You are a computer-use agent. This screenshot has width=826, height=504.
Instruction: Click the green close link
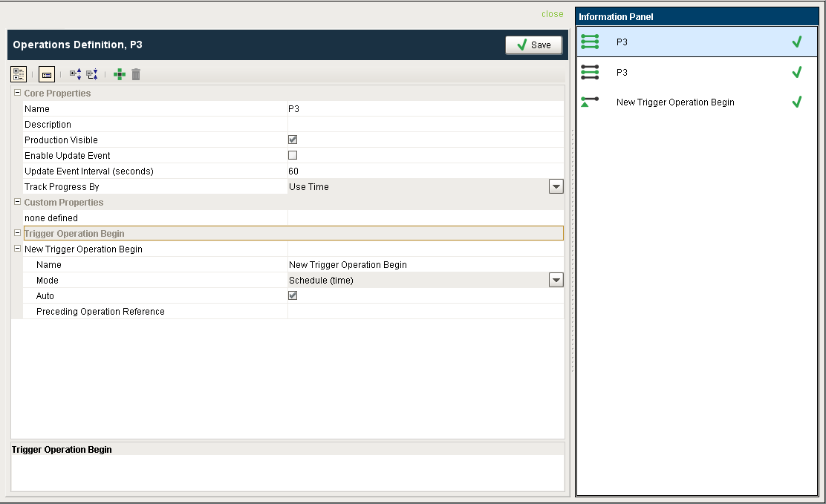coord(552,14)
